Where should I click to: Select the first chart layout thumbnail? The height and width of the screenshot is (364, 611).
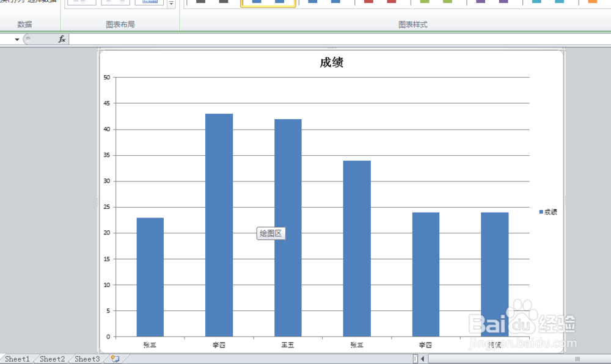tap(81, 2)
